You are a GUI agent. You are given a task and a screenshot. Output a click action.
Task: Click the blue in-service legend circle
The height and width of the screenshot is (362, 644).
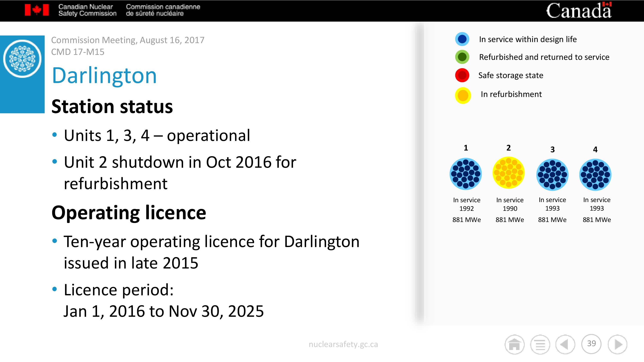click(462, 39)
